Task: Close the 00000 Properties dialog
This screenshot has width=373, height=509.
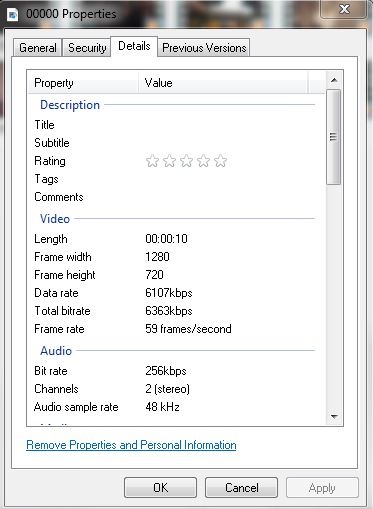Action: 344,9
